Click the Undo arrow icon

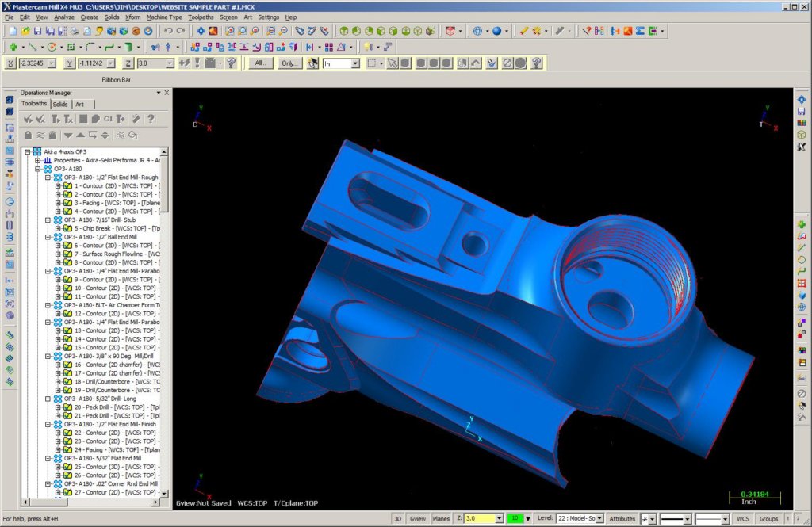click(168, 31)
